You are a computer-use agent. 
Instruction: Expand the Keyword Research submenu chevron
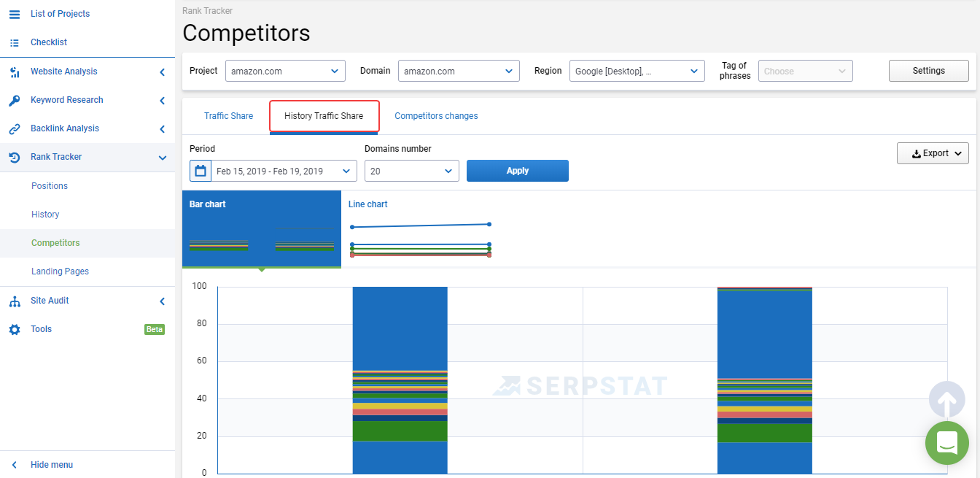tap(162, 100)
